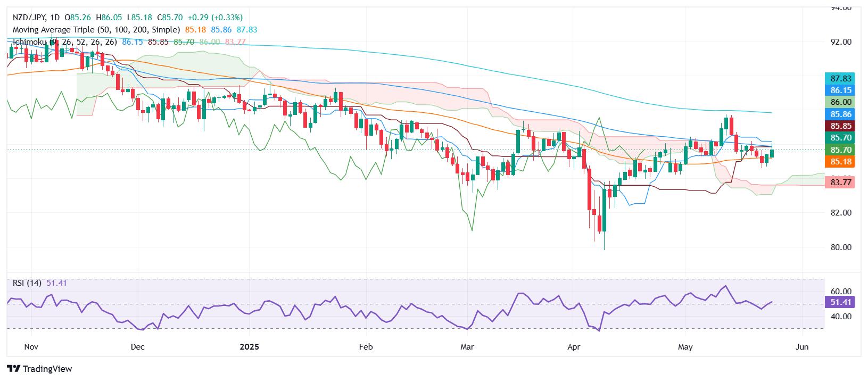Select the 2025 marker on time axis
Screen dimensions: 868x381
pyautogui.click(x=249, y=347)
